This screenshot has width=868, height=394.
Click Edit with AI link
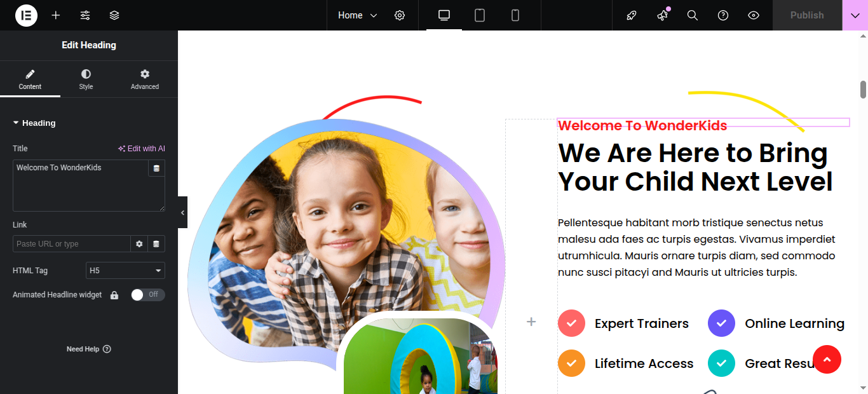141,149
